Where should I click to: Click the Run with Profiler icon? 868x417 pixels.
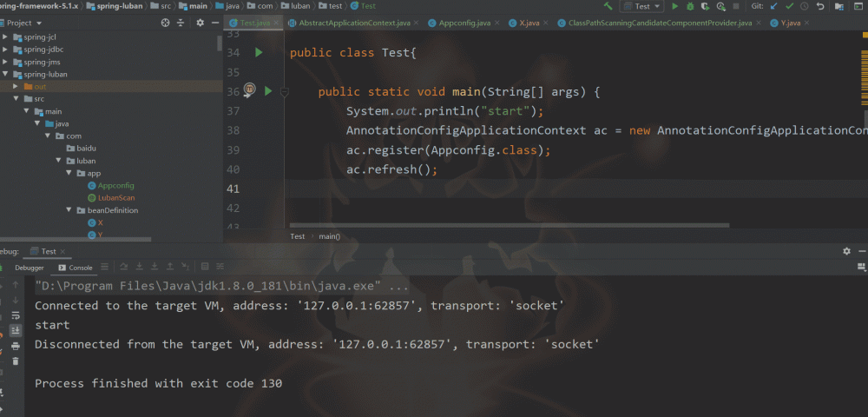coord(720,6)
